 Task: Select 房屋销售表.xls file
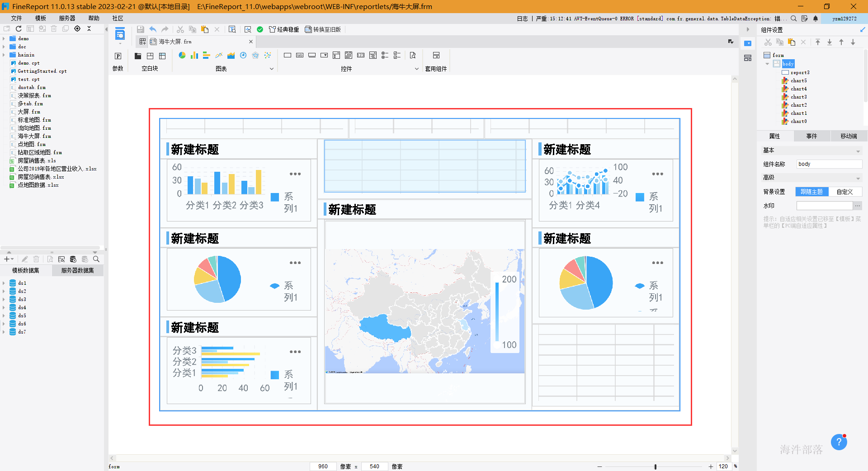point(37,160)
